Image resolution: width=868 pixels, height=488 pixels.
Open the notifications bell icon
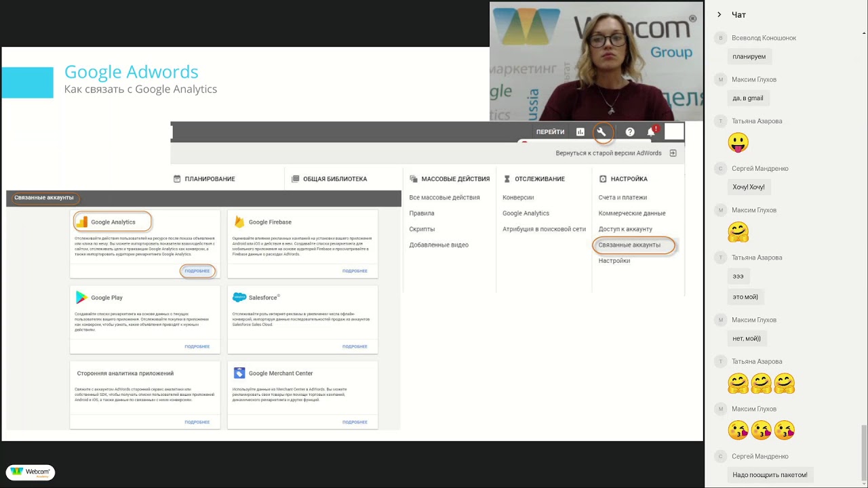pyautogui.click(x=651, y=132)
